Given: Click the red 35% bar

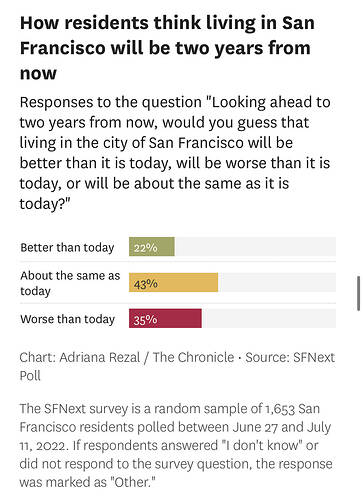Looking at the screenshot, I should [x=165, y=318].
